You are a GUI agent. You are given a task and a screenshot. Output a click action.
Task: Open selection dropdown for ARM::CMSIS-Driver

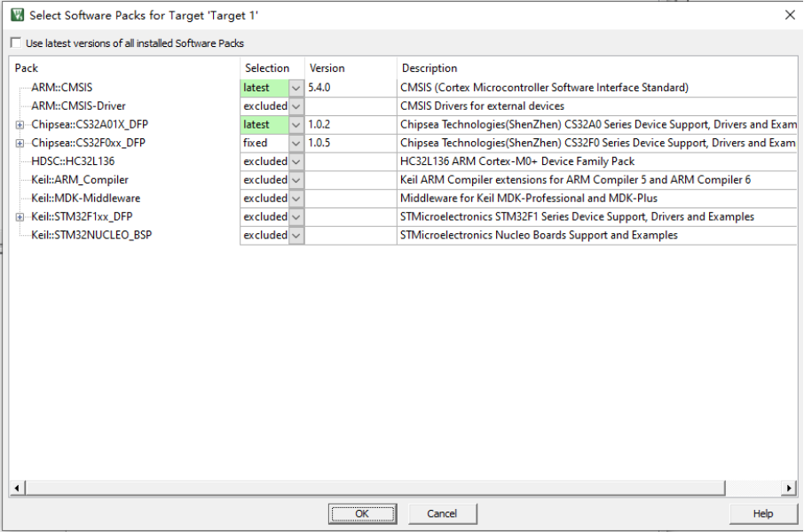[x=296, y=106]
